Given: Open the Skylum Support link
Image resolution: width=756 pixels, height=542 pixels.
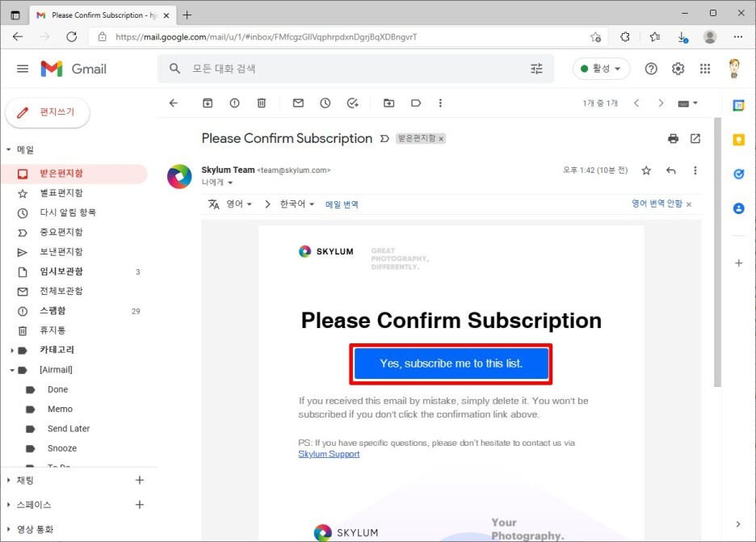Looking at the screenshot, I should [329, 454].
